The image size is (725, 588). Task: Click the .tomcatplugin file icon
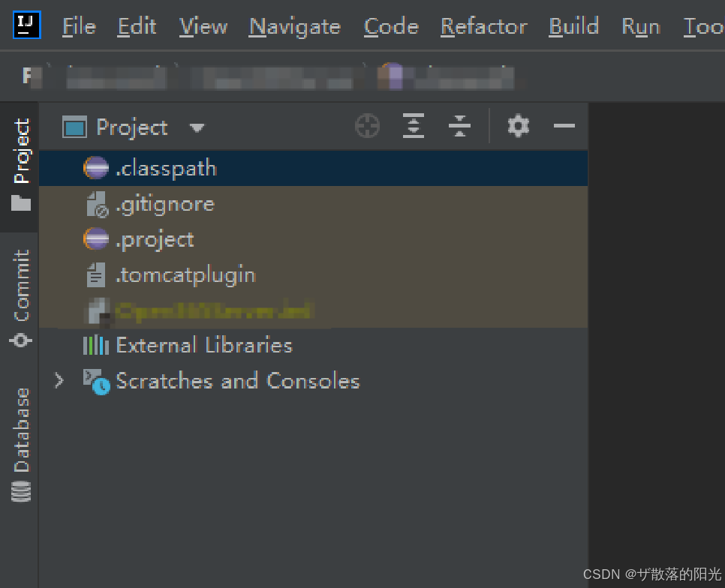(95, 274)
